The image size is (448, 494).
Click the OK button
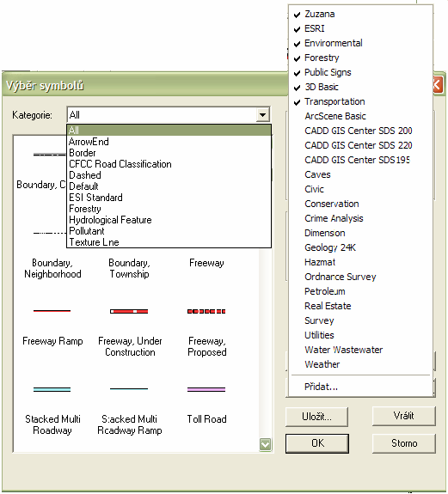(x=317, y=443)
